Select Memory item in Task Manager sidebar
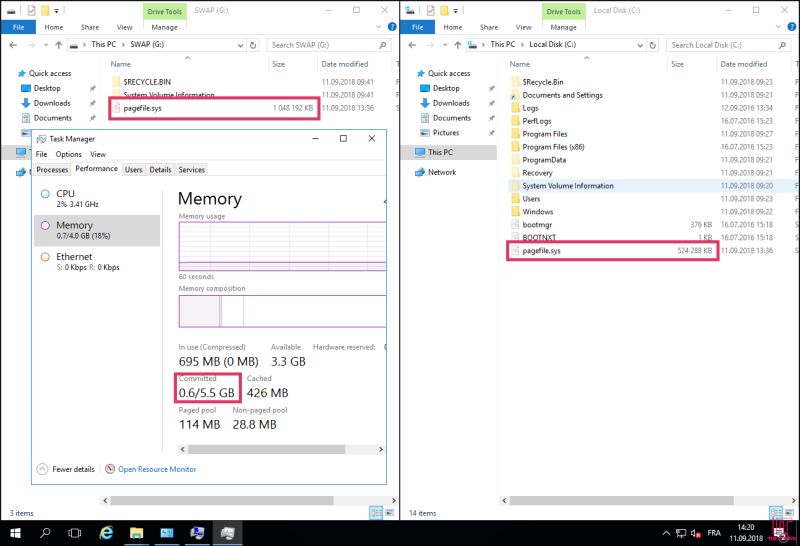 click(97, 230)
